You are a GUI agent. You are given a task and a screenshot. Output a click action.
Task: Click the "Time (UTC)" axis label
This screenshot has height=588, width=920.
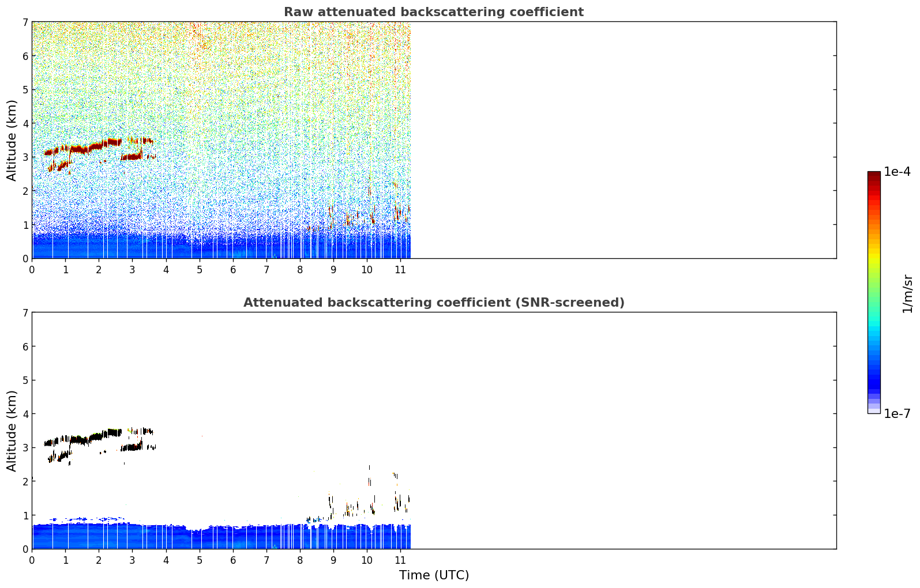click(434, 575)
